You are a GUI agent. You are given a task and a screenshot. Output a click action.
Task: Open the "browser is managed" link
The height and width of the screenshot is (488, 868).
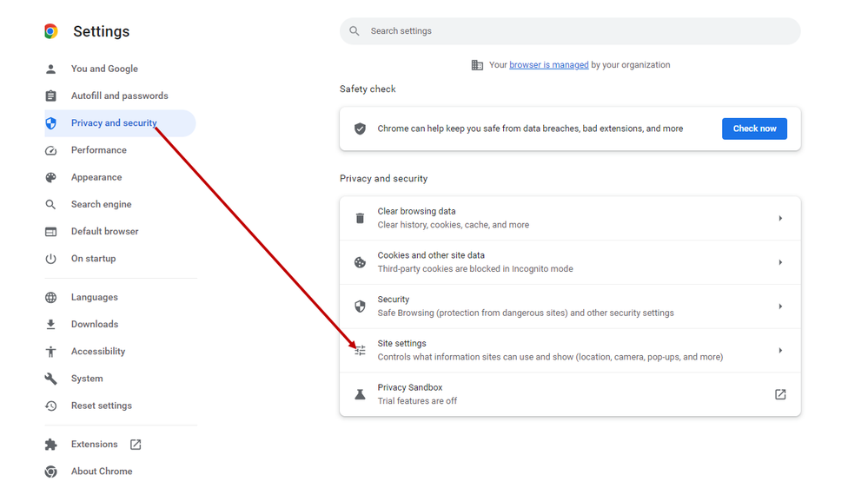pyautogui.click(x=548, y=65)
